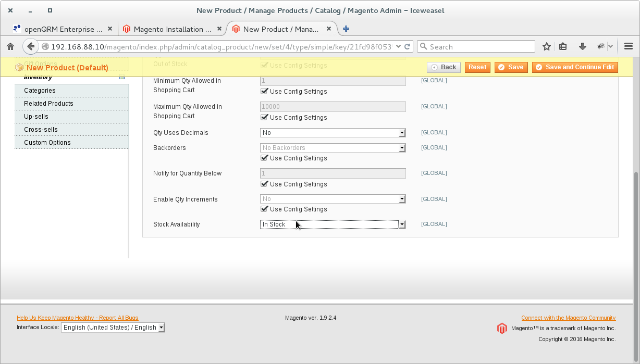Toggle Use Config Settings for Notify Quantity
This screenshot has height=364, width=640.
coord(264,184)
